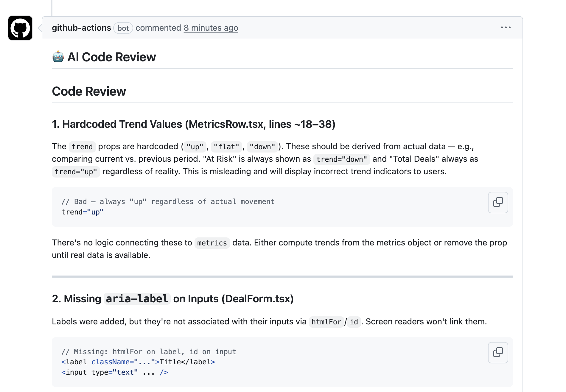The image size is (566, 392).
Task: Click the bot badge label
Action: [x=123, y=28]
